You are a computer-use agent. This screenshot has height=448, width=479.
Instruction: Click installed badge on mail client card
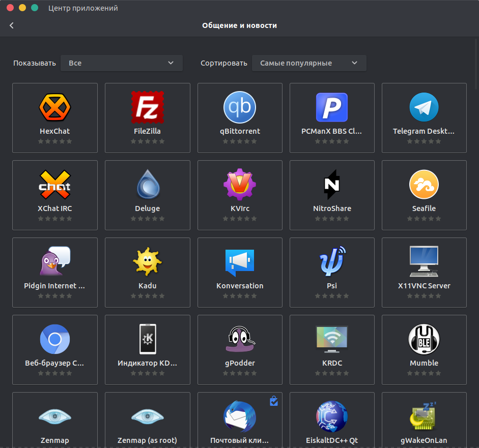(274, 401)
